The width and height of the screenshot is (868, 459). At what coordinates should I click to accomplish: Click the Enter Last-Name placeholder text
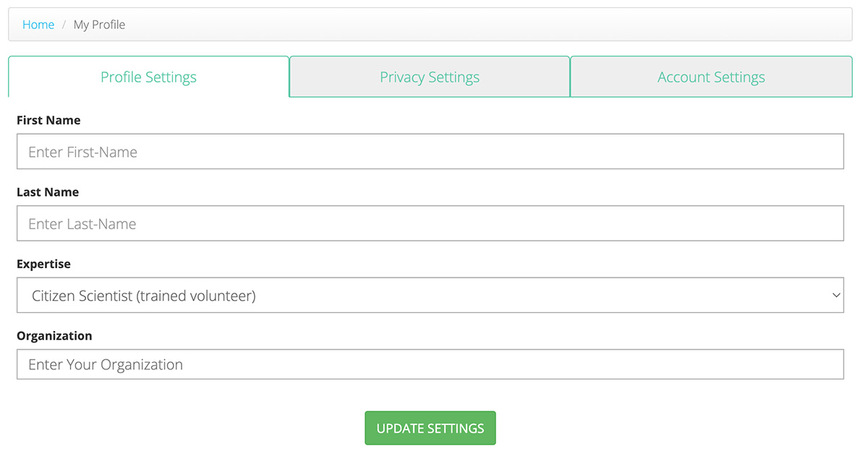(x=82, y=224)
